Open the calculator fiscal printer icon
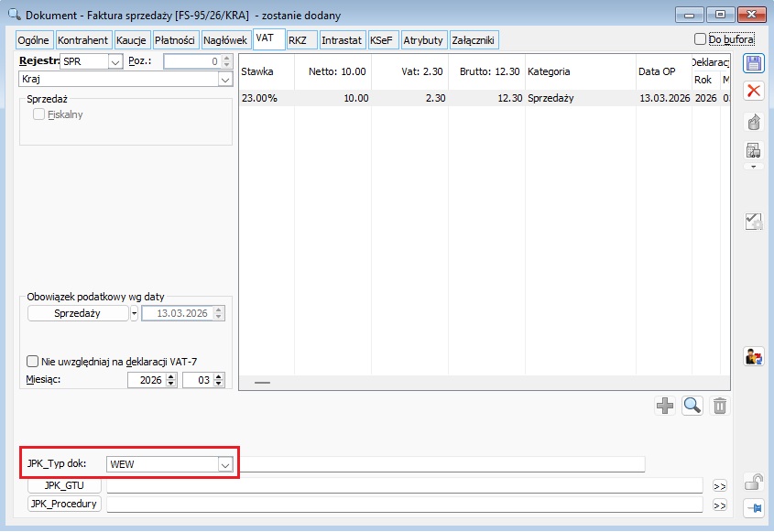774x532 pixels. tap(753, 150)
